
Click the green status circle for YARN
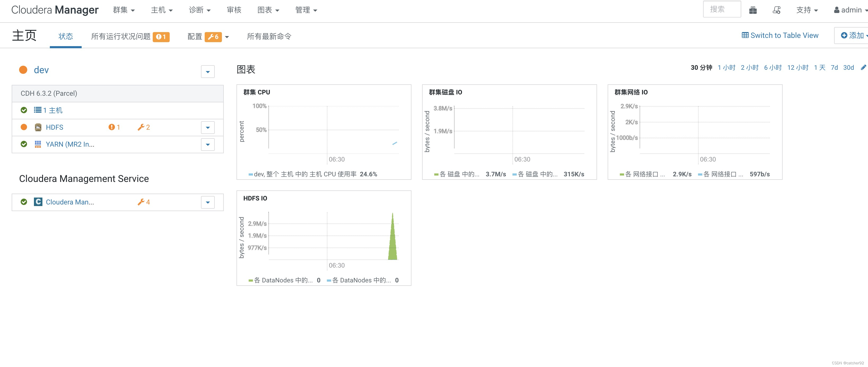click(x=24, y=144)
